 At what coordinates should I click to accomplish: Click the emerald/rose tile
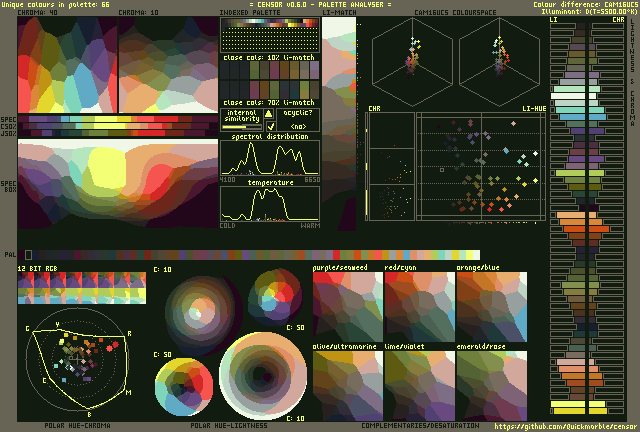click(491, 383)
